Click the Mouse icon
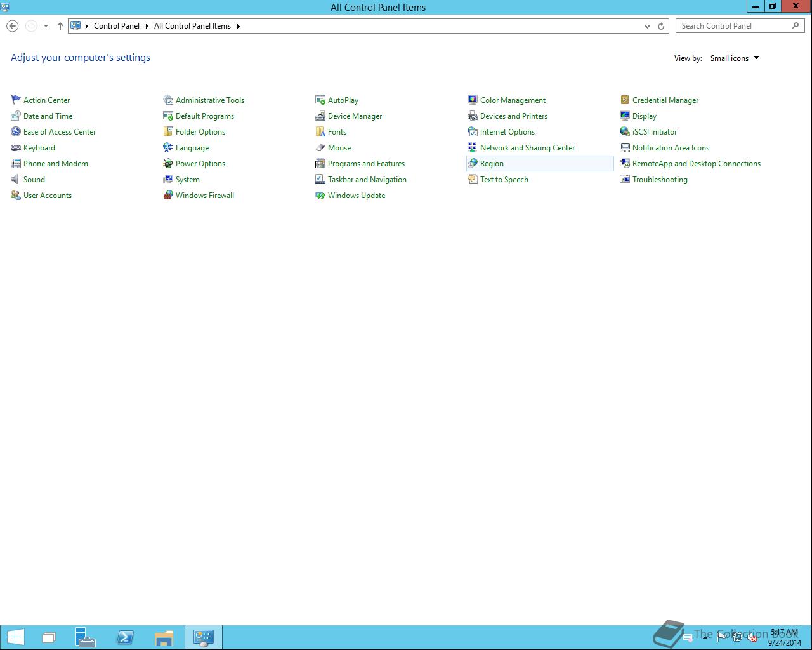 pos(320,147)
